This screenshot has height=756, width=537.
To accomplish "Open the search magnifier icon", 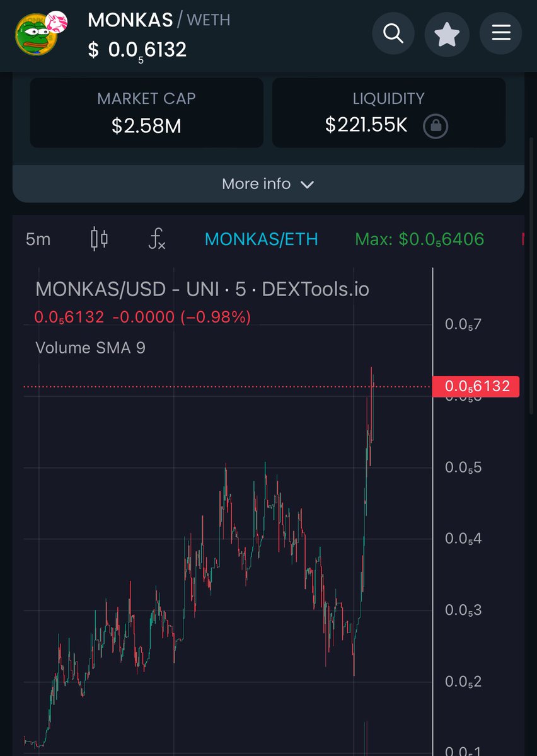I will point(393,33).
